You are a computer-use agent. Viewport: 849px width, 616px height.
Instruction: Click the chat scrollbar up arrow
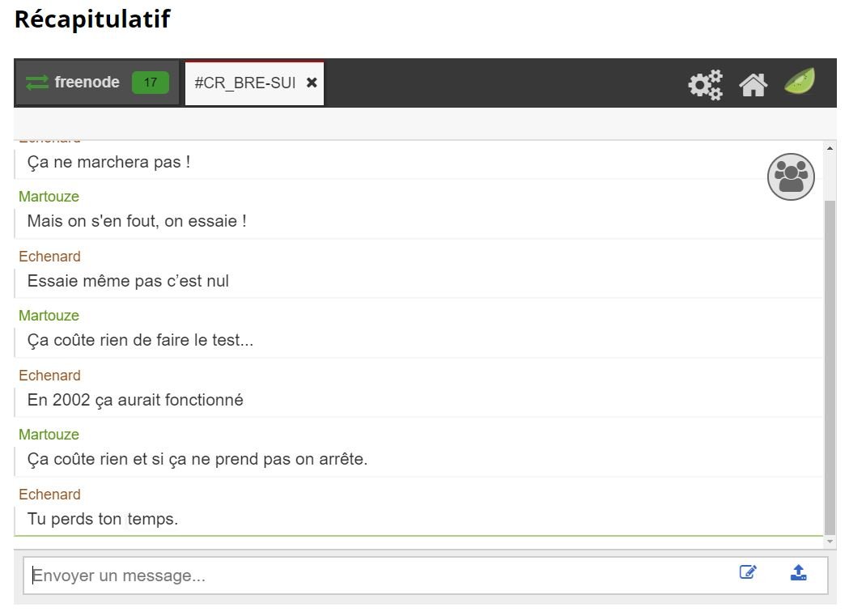point(830,148)
